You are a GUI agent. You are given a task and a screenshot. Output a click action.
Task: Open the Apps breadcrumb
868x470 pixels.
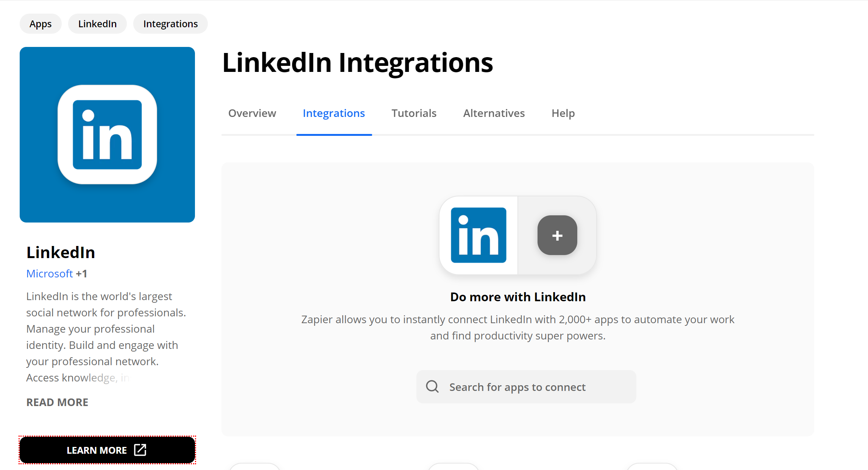41,24
